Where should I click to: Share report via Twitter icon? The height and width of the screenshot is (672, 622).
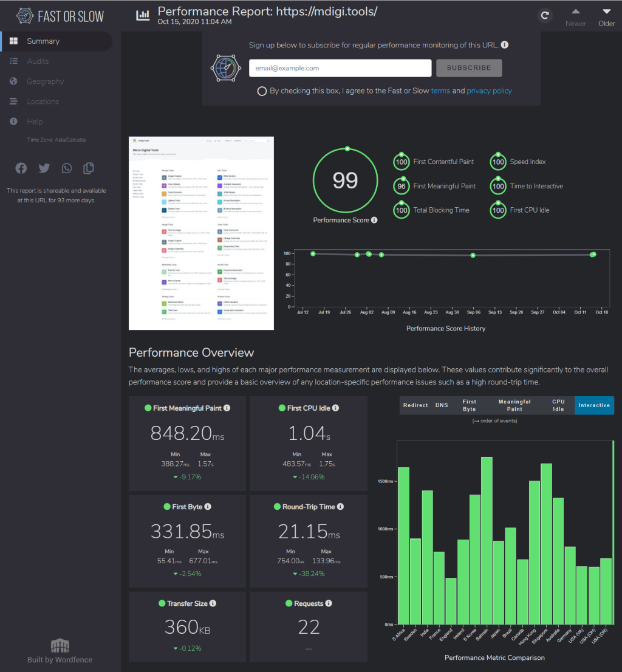44,168
